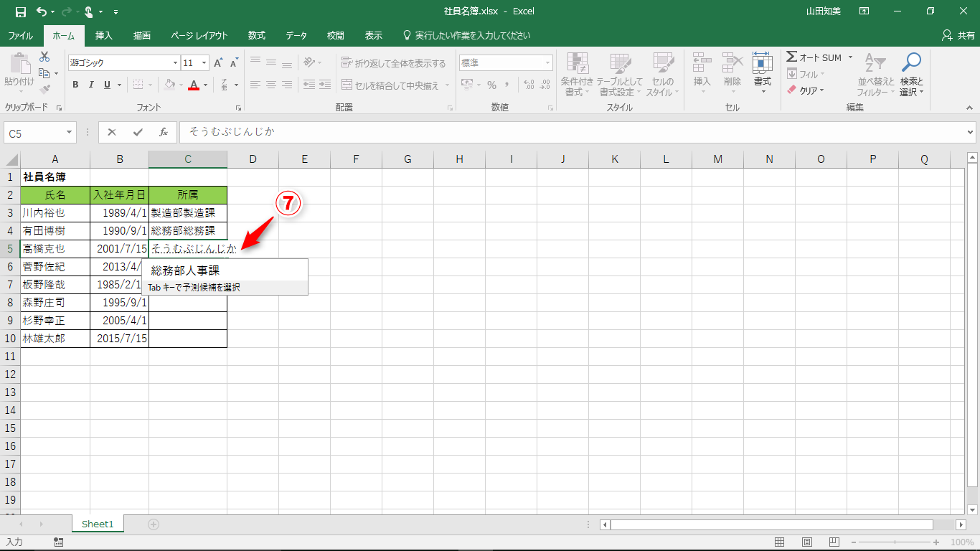Image resolution: width=980 pixels, height=551 pixels.
Task: Click the formula bar Enter checkmark icon
Action: coord(138,132)
